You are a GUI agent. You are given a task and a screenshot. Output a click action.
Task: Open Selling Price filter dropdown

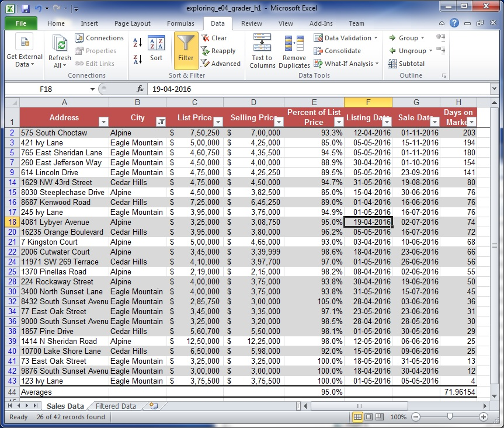(279, 122)
